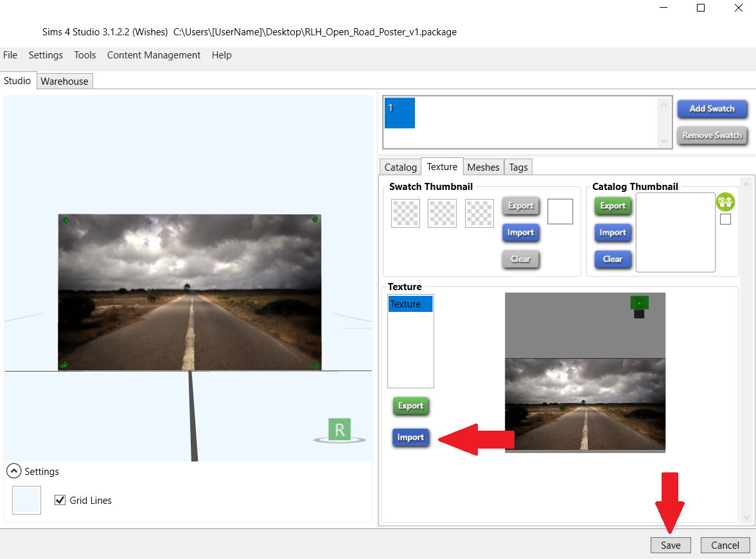
Task: Click the green R rotation gizmo icon
Action: tap(339, 429)
